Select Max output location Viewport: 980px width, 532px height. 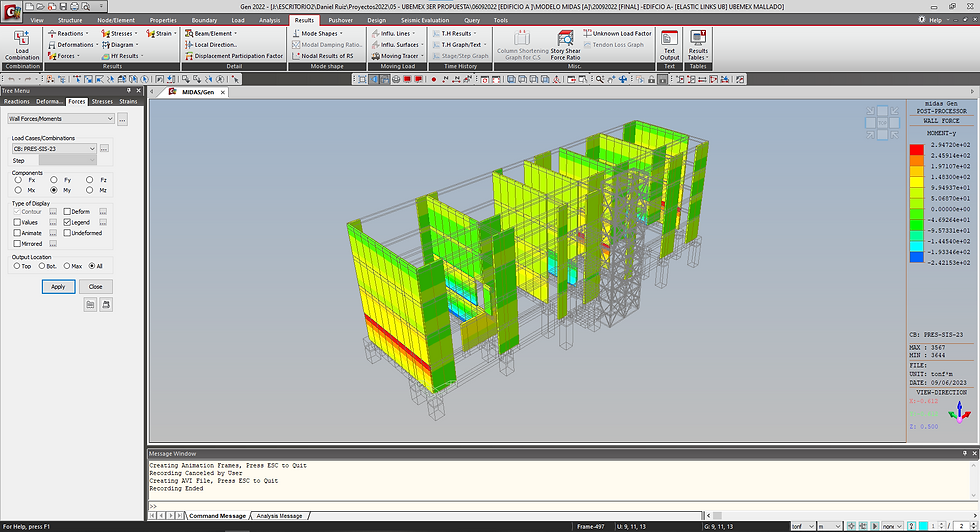coord(67,266)
